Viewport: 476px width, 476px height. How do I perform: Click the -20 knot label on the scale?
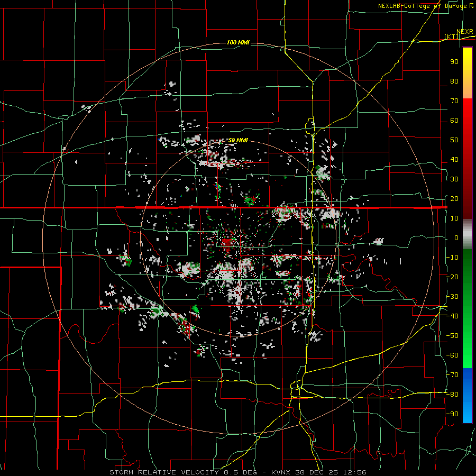coord(453,277)
